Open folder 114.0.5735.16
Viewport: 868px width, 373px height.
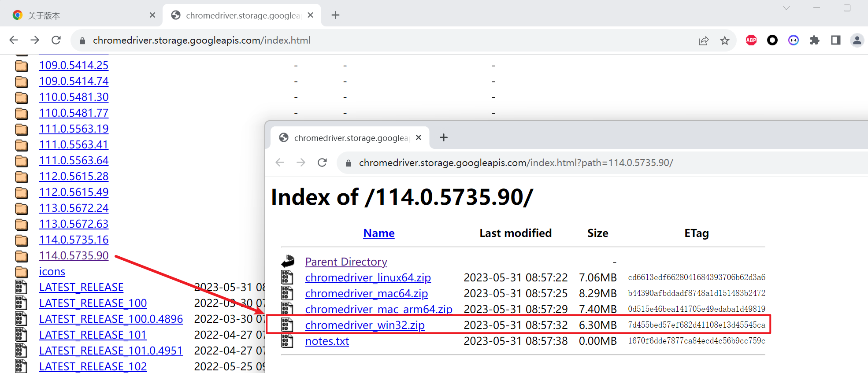74,240
